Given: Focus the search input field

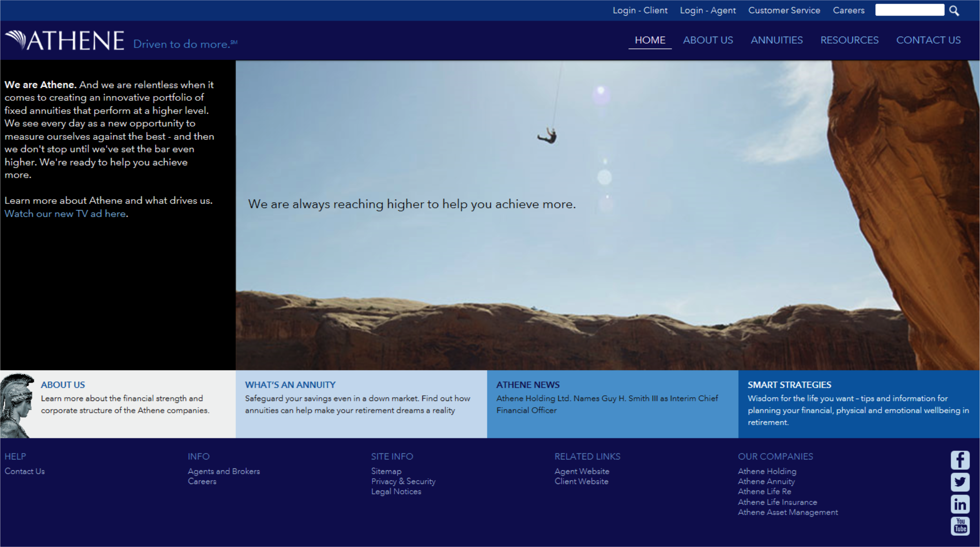Looking at the screenshot, I should point(909,10).
